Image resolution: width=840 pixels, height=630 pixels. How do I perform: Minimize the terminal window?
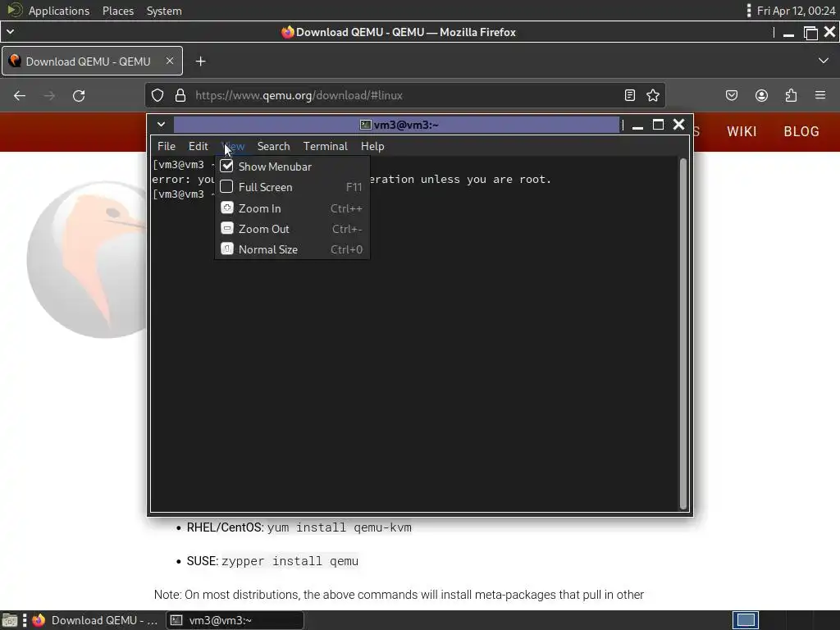click(637, 126)
